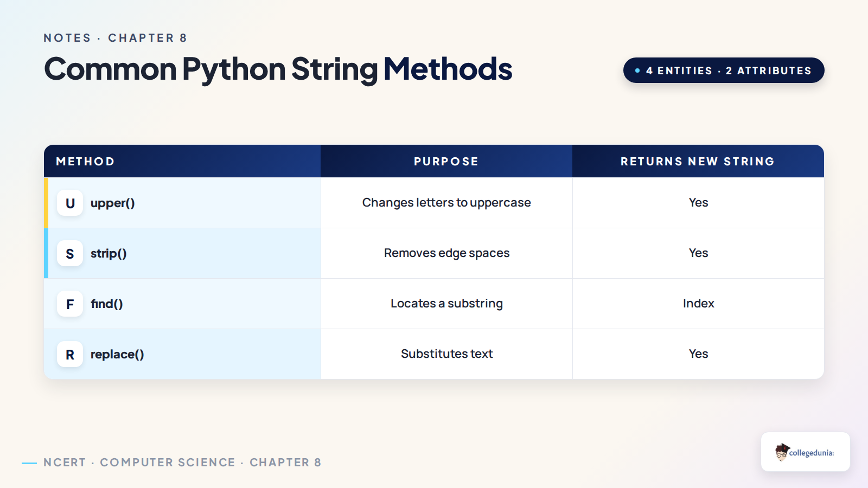Select 'Locates a substring' cell
Image resolution: width=868 pixels, height=488 pixels.
pyautogui.click(x=446, y=304)
